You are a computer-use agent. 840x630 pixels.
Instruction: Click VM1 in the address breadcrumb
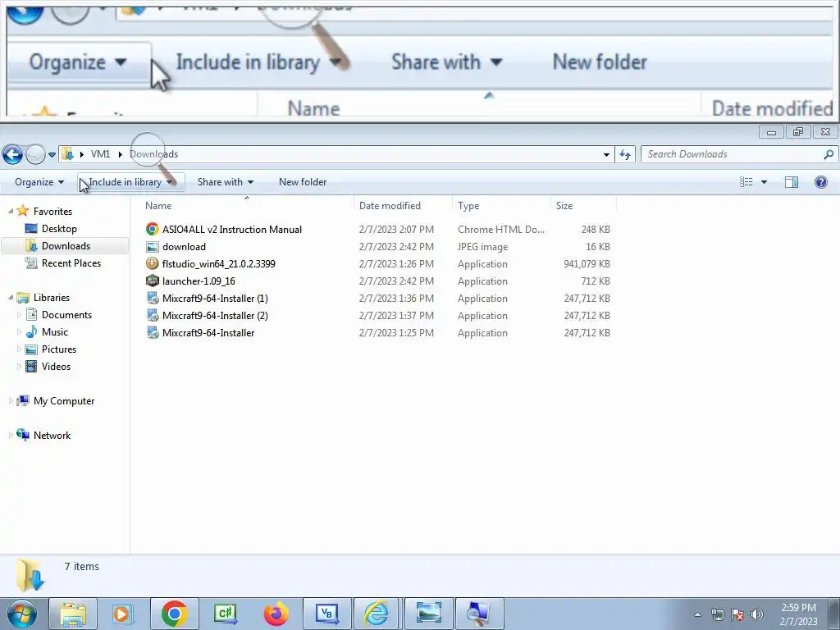(100, 154)
